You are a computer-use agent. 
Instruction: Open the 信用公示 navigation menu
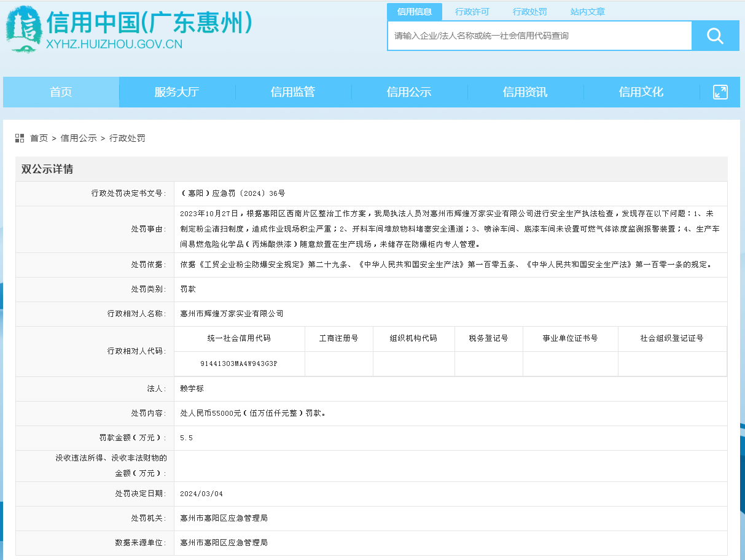coord(409,92)
